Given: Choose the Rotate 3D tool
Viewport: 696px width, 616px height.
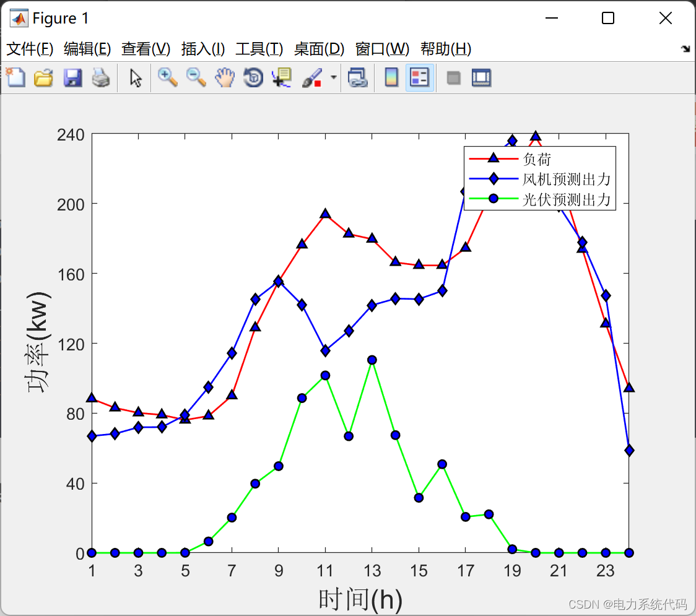Looking at the screenshot, I should click(x=253, y=78).
